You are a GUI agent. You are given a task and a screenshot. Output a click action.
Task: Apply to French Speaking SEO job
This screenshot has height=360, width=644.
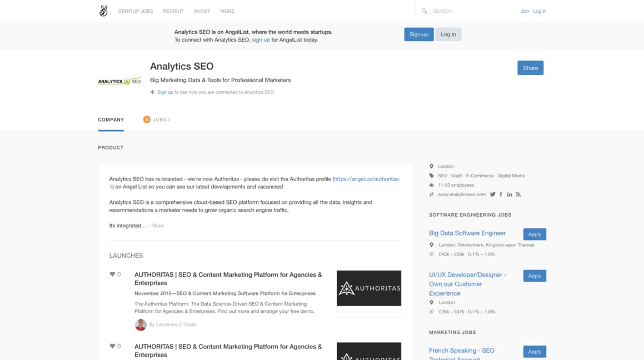pos(535,352)
